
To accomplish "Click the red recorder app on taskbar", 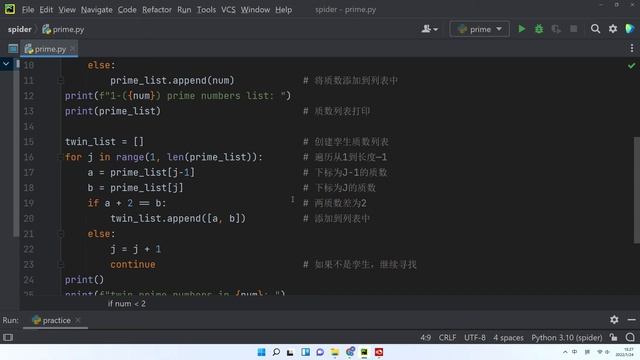I will coord(379,352).
